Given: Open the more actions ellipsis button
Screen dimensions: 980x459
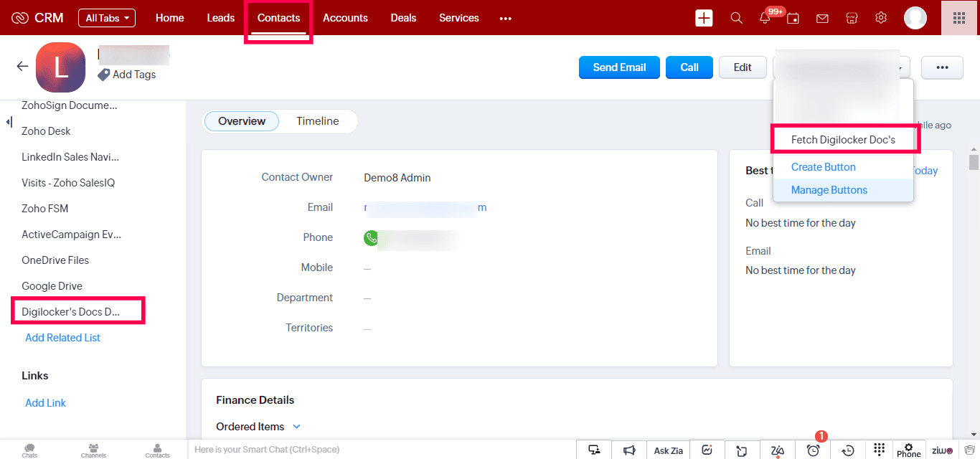Looking at the screenshot, I should 942,67.
